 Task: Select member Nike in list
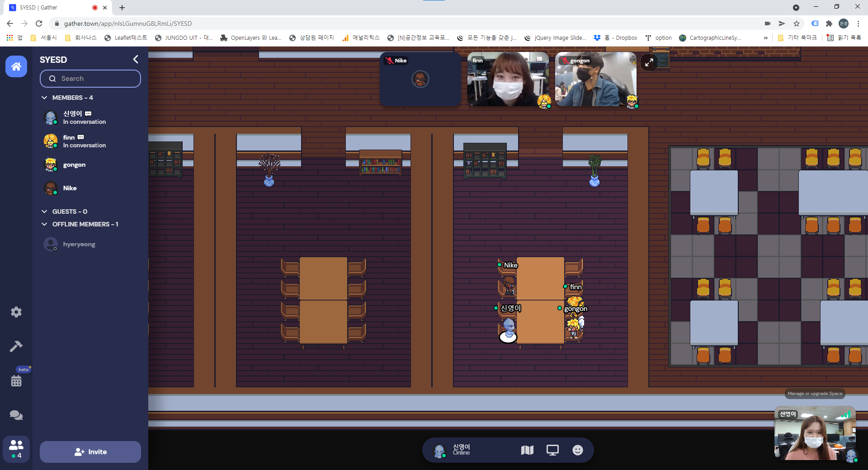(x=90, y=188)
